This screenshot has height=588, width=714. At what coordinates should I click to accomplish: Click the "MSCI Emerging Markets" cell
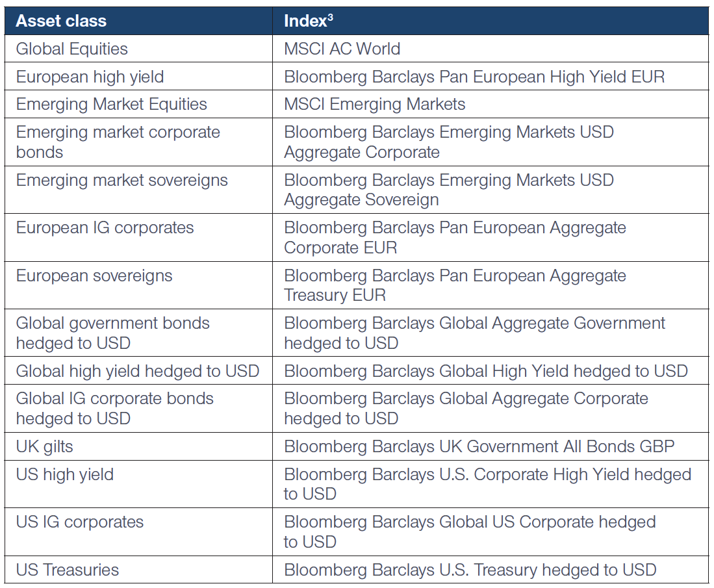(375, 104)
